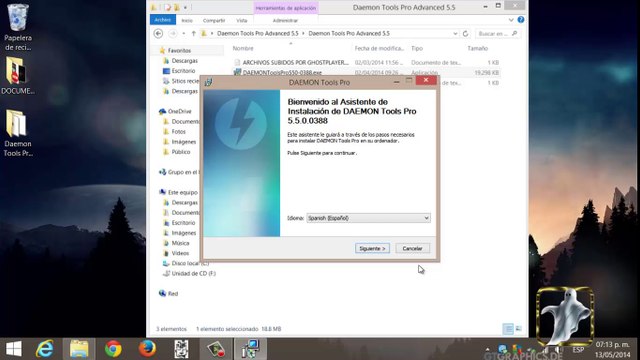640x360 pixels.
Task: Switch to the Inicio ribbon tab
Action: click(x=187, y=20)
